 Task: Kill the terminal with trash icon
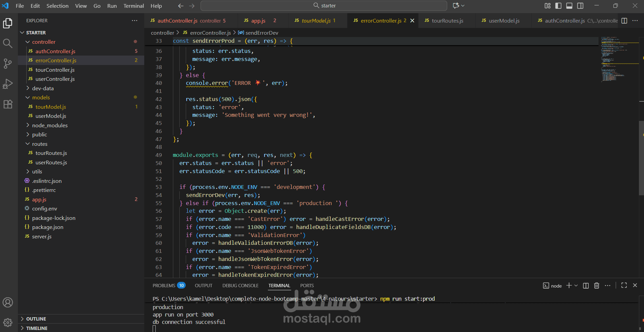[x=596, y=286]
